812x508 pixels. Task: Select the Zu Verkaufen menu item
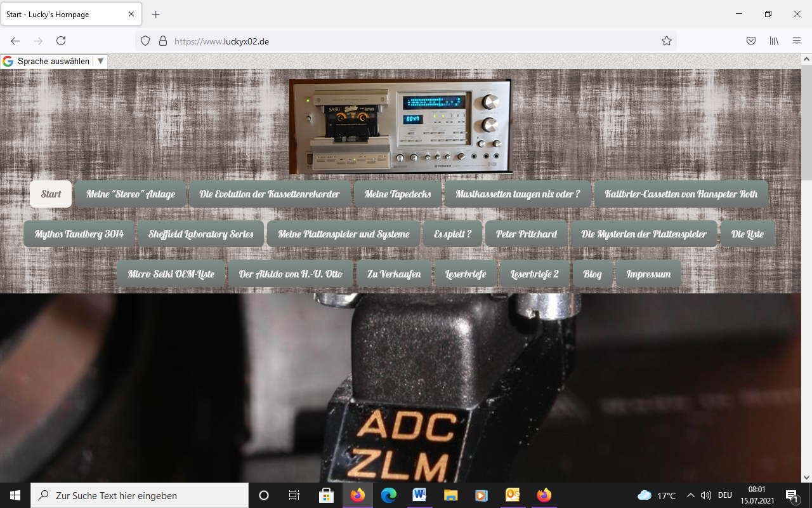click(x=394, y=274)
